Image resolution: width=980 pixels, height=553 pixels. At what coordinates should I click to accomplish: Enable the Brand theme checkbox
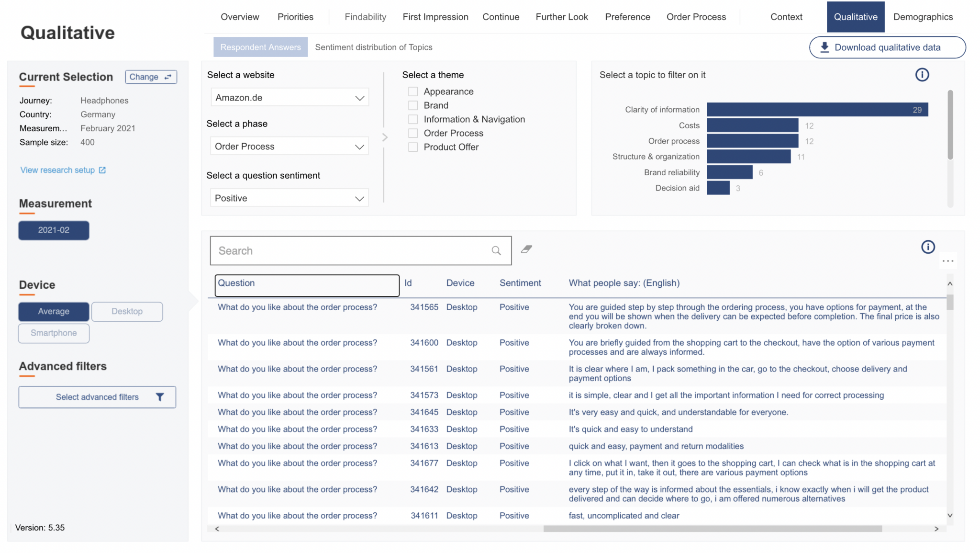[x=413, y=105]
